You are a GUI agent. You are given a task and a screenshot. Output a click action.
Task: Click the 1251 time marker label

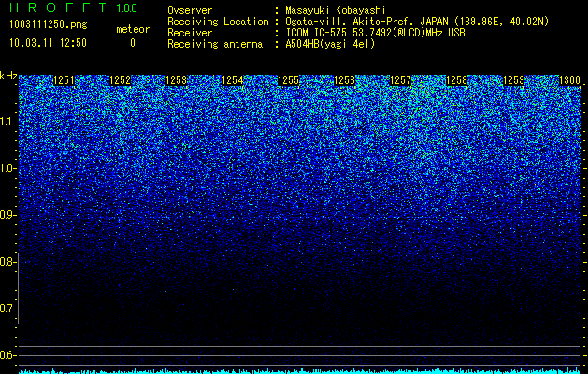[x=64, y=80]
